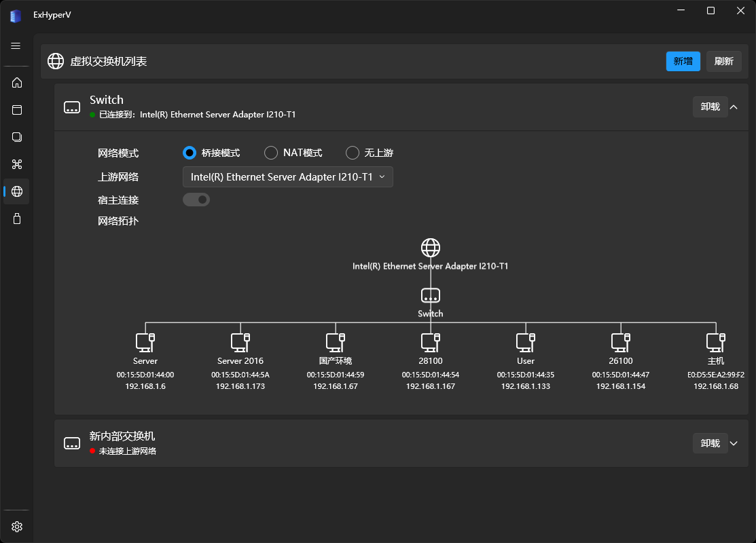Click the 主机 host computer icon
This screenshot has height=543, width=756.
tap(716, 341)
